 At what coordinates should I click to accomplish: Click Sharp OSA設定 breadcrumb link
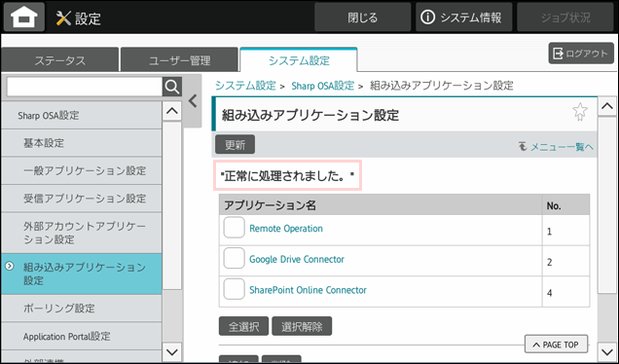322,86
